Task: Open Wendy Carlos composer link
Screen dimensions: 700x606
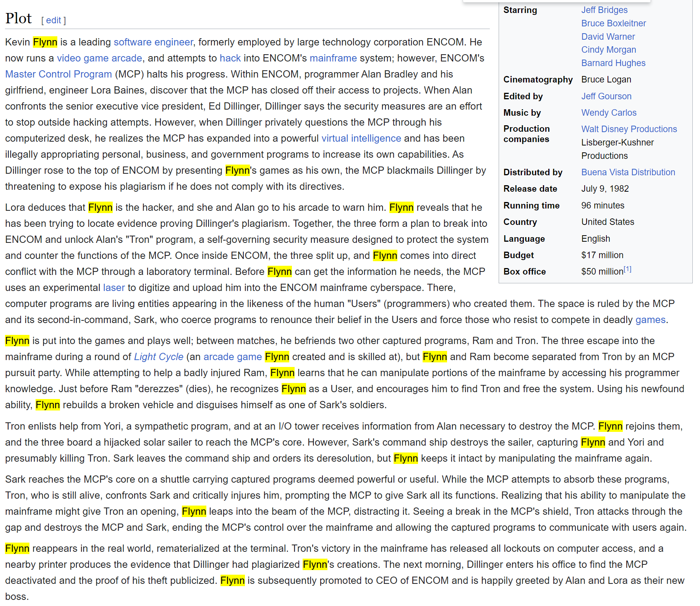Action: point(609,113)
